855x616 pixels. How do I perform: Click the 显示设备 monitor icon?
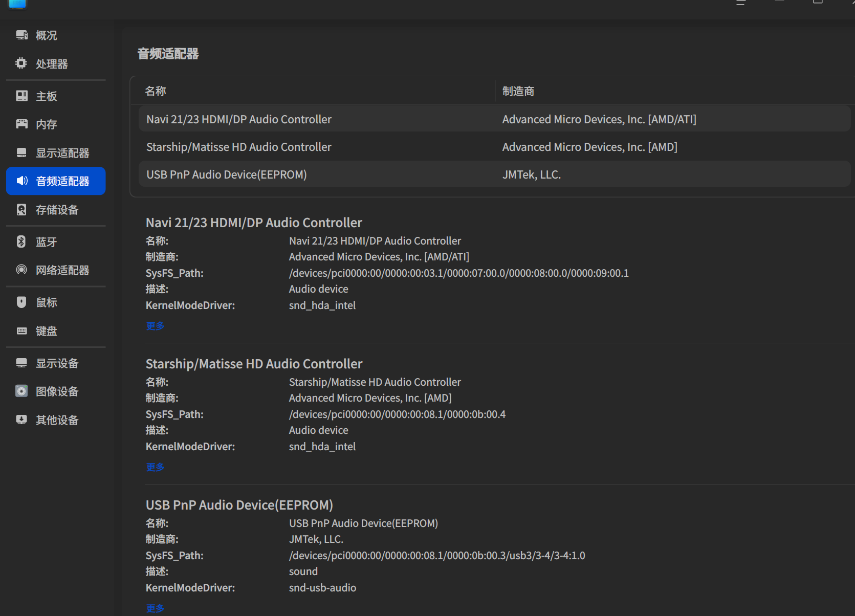[21, 363]
